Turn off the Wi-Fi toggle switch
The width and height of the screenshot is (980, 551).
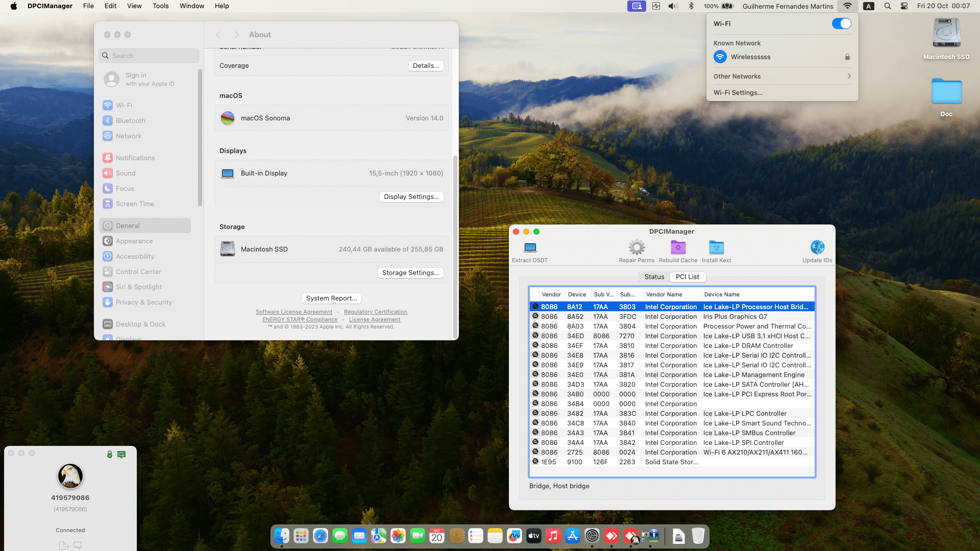click(x=841, y=23)
